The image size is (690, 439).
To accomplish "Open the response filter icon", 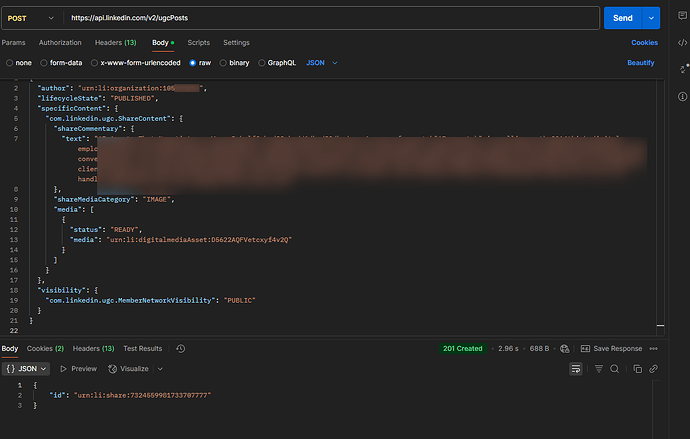I will click(599, 369).
